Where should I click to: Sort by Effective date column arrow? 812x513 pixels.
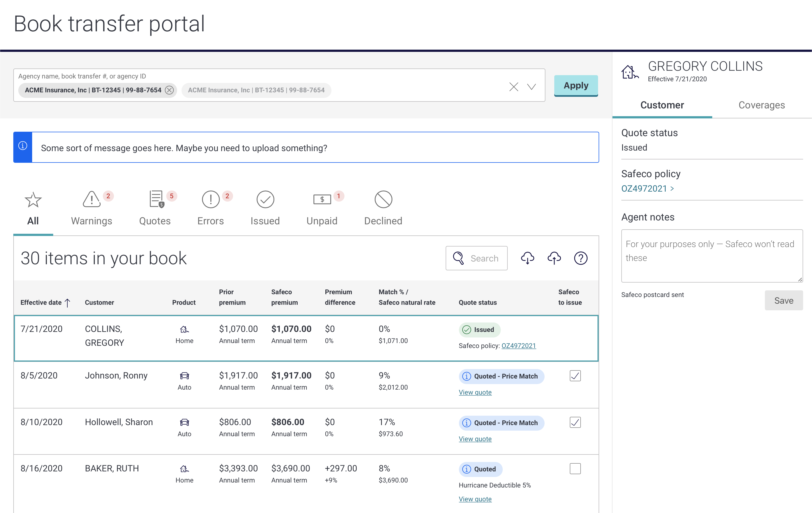tap(67, 303)
